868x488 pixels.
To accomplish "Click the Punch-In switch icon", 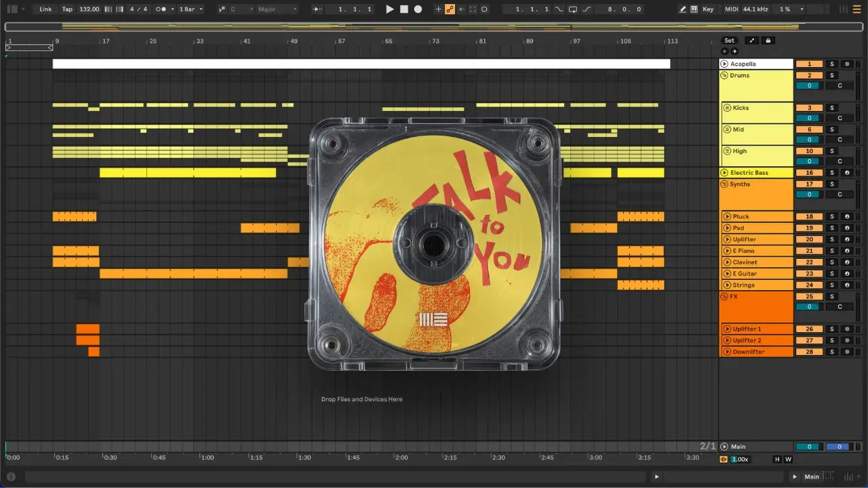I will click(x=559, y=9).
